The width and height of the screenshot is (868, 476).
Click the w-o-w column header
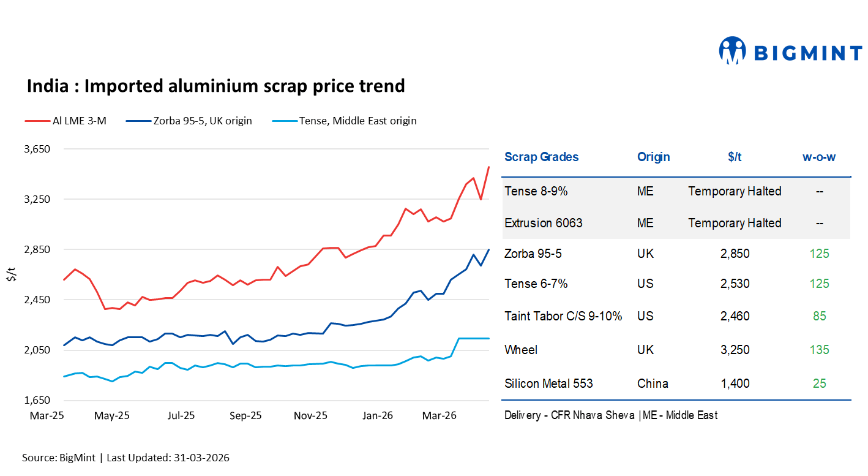pyautogui.click(x=819, y=157)
